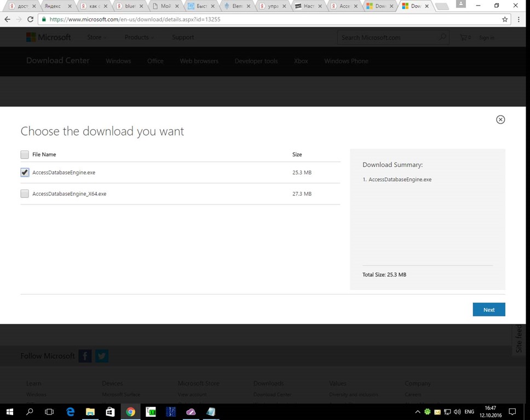Open the Chrome three-dot menu
Screen dimensions: 530x420
[x=519, y=19]
